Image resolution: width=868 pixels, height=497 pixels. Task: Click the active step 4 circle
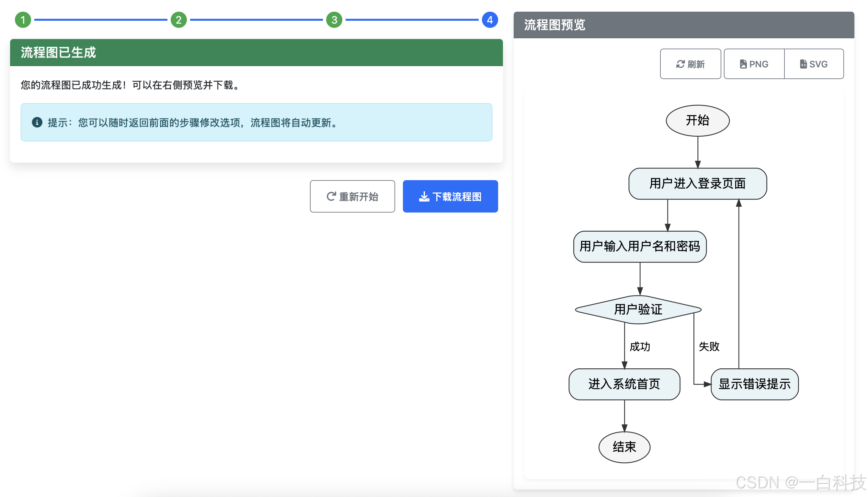click(x=490, y=20)
